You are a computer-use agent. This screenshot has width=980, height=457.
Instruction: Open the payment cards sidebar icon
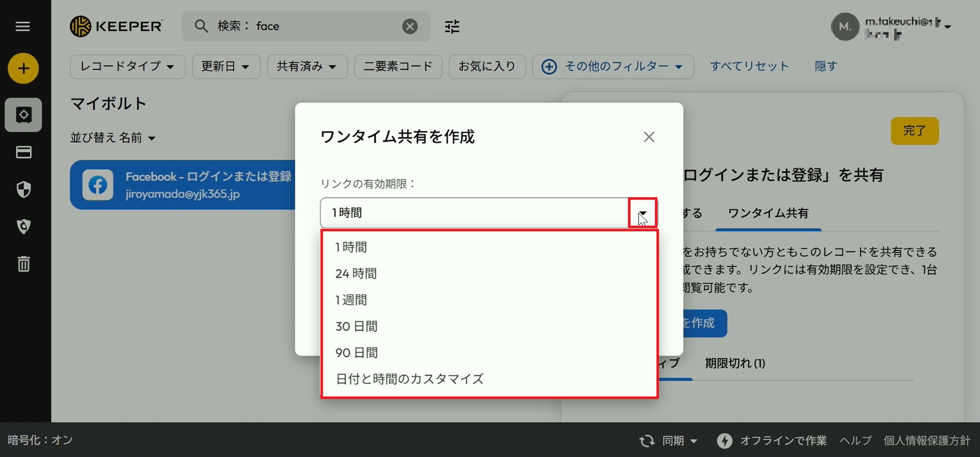coord(23,152)
